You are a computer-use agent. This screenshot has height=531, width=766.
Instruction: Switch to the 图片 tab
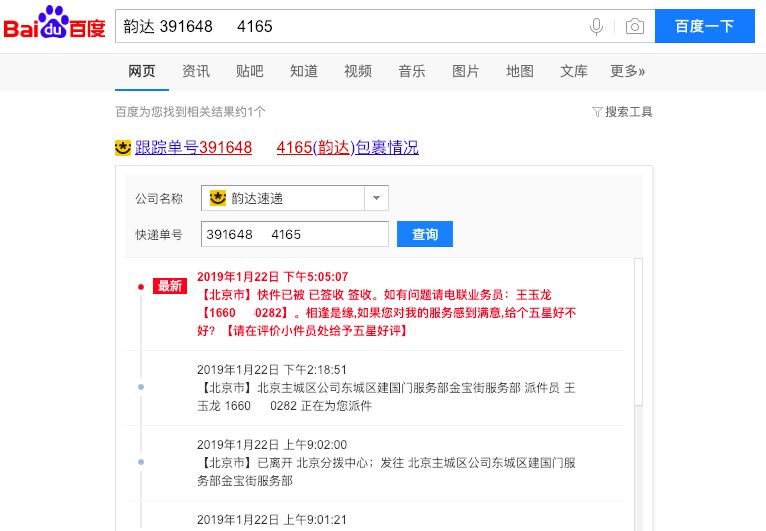(x=466, y=71)
